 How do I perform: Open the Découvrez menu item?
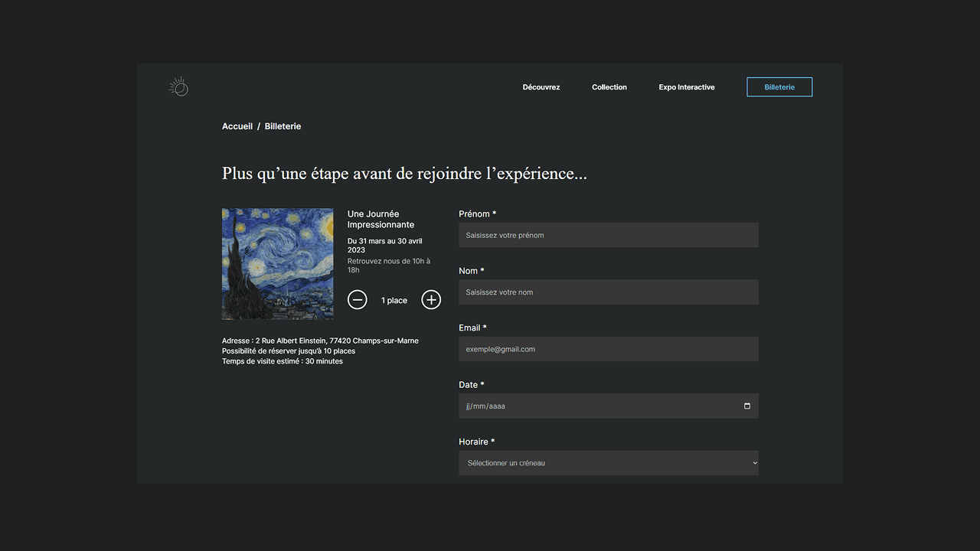coord(541,87)
